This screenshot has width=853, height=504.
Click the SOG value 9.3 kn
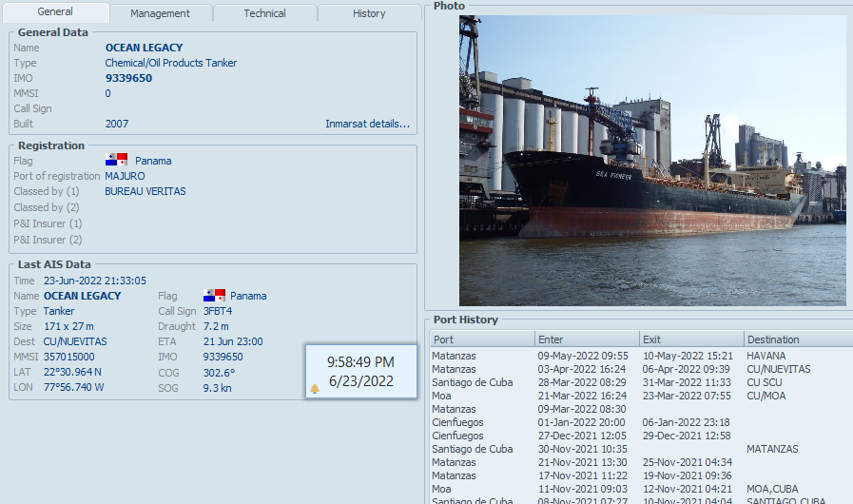217,388
